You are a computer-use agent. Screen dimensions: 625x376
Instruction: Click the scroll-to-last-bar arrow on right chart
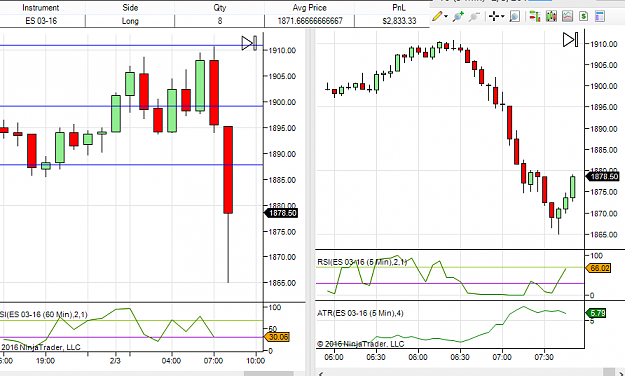tap(570, 40)
